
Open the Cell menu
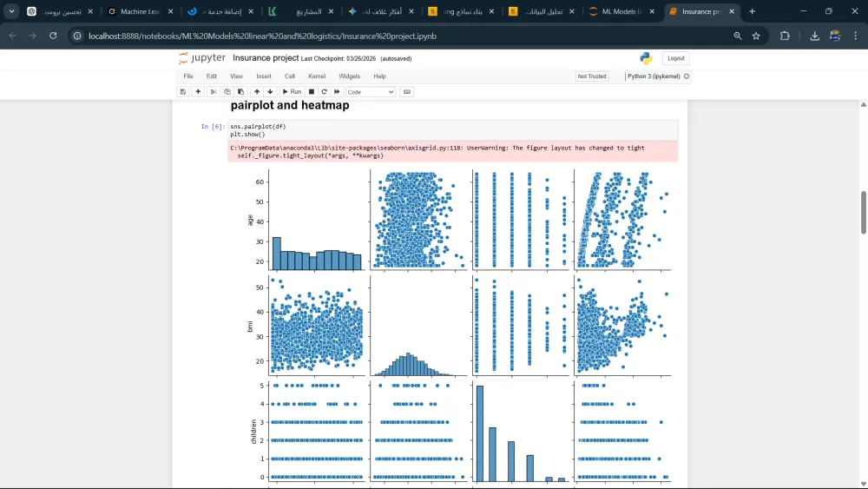tap(290, 76)
